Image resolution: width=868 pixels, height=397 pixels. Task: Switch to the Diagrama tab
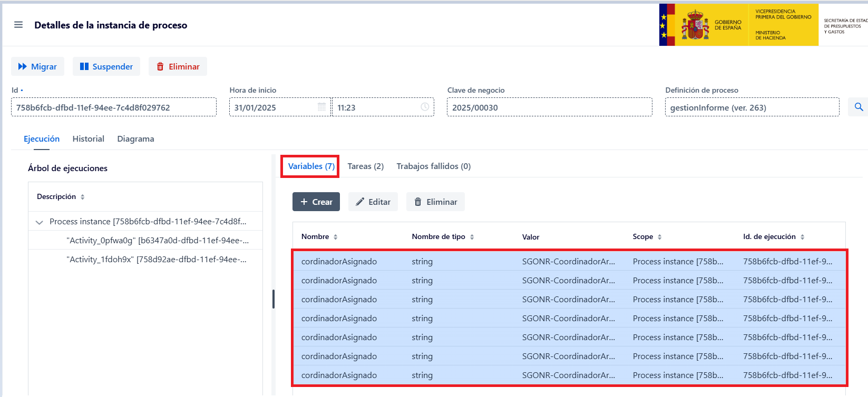135,138
